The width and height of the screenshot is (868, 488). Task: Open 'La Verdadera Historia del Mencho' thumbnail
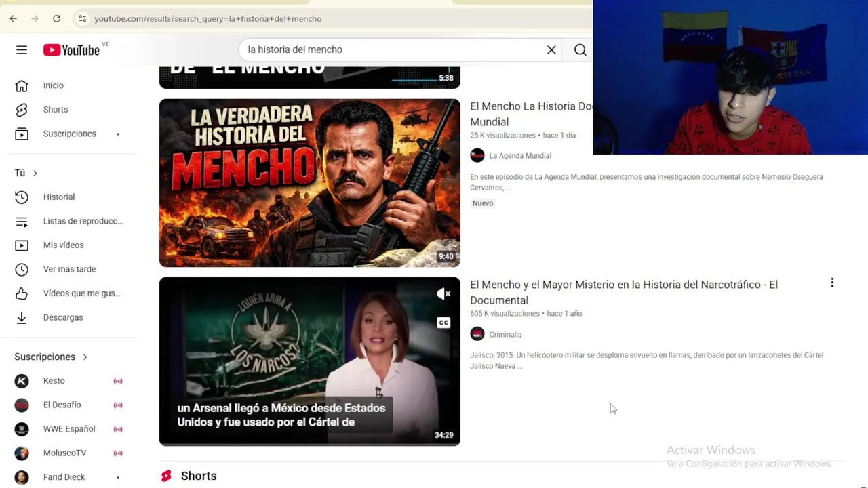(309, 183)
